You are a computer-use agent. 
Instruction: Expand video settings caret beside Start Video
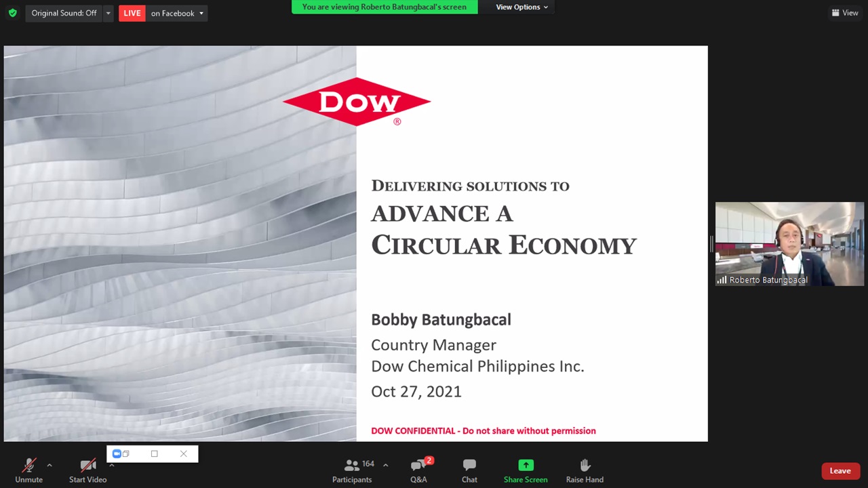111,466
